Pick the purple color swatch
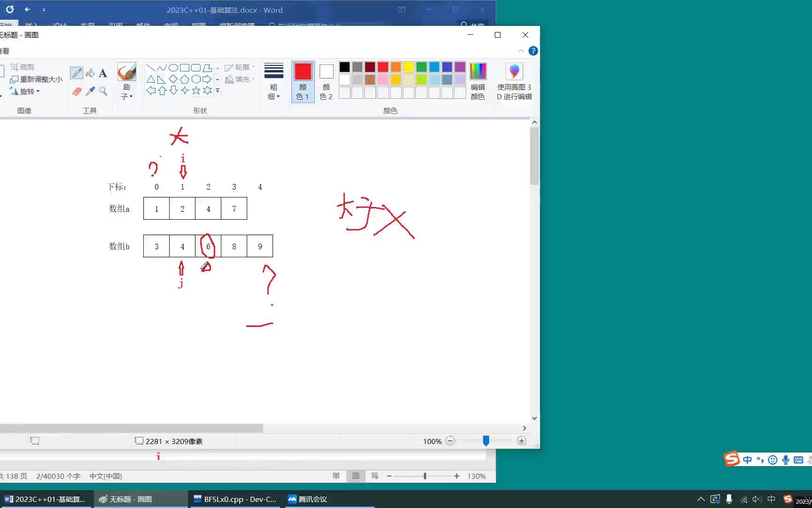This screenshot has height=508, width=812. (x=460, y=67)
